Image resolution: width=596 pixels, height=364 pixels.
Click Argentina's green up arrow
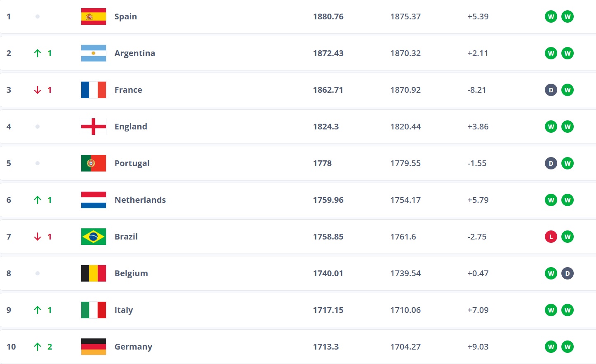pyautogui.click(x=38, y=53)
